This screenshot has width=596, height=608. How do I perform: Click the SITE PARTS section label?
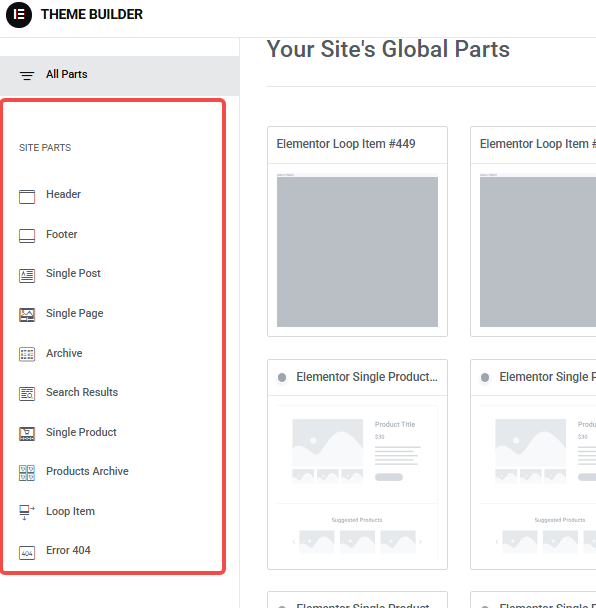(45, 148)
